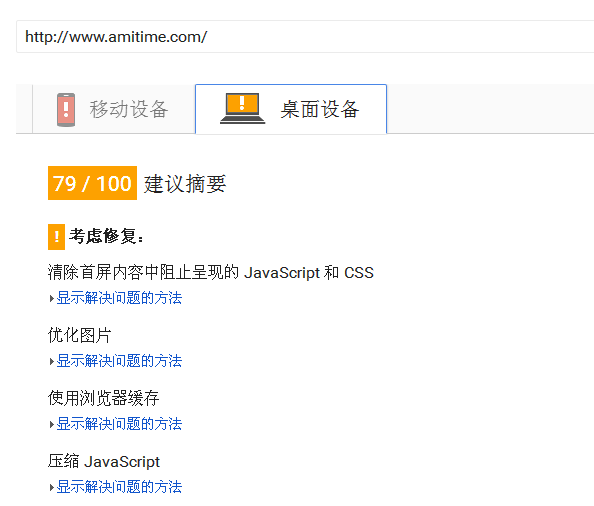Select the 桌面设备 tab

(291, 109)
